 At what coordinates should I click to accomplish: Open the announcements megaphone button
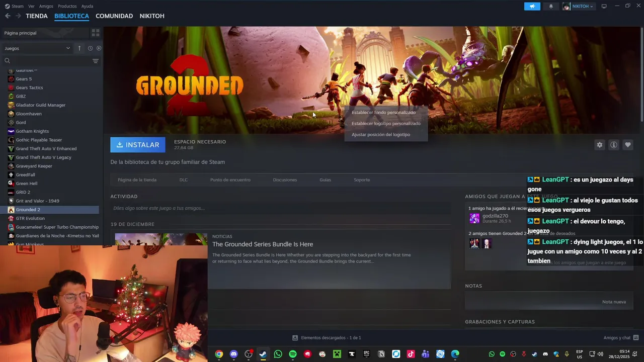[x=532, y=7]
